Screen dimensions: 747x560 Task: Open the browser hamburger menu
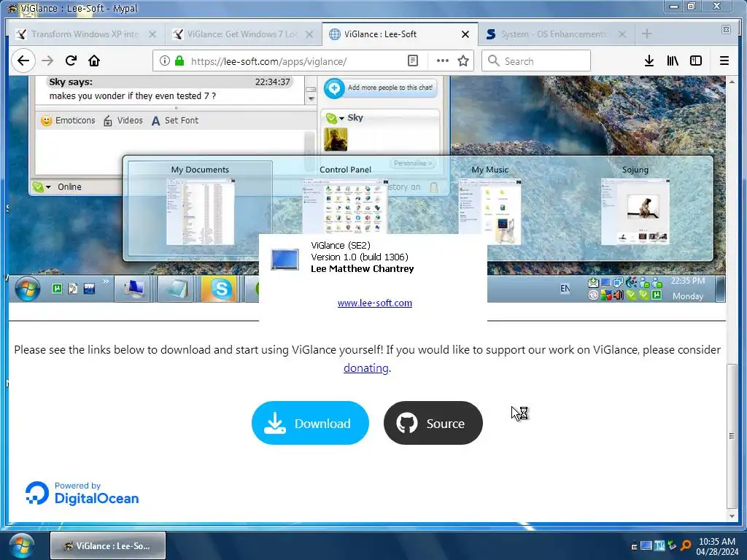pos(724,61)
